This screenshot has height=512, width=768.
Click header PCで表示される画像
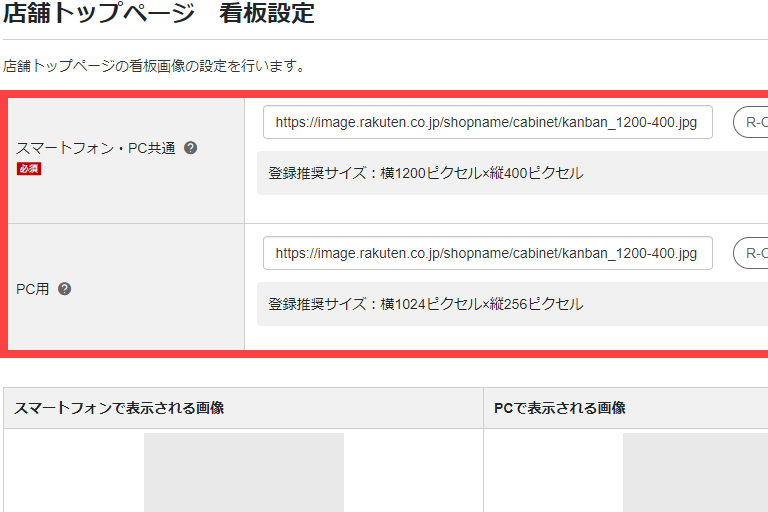coord(560,408)
